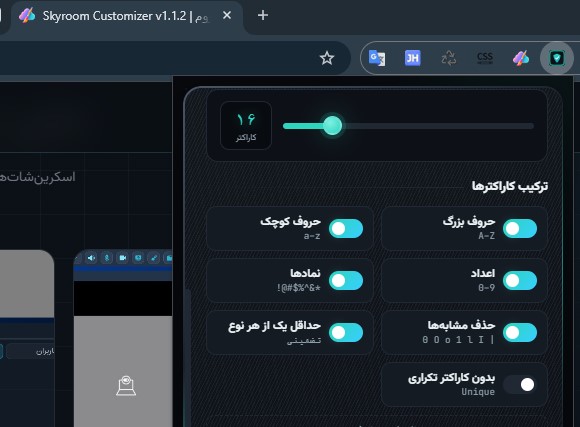Viewport: 580px width, 427px height.
Task: Click the screen share icon in preview toolbar
Action: pyautogui.click(x=138, y=258)
